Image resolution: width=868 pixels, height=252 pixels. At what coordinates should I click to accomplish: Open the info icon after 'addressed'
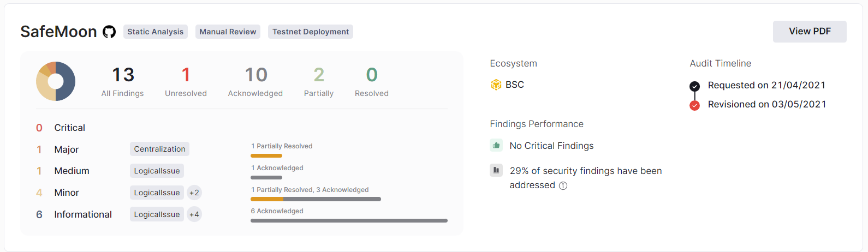pyautogui.click(x=563, y=185)
